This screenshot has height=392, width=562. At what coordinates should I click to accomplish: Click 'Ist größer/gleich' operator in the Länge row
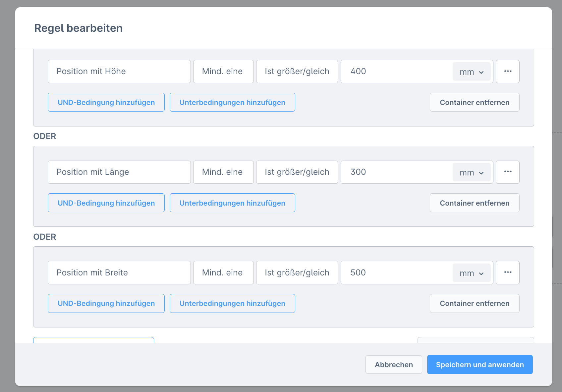pos(297,172)
